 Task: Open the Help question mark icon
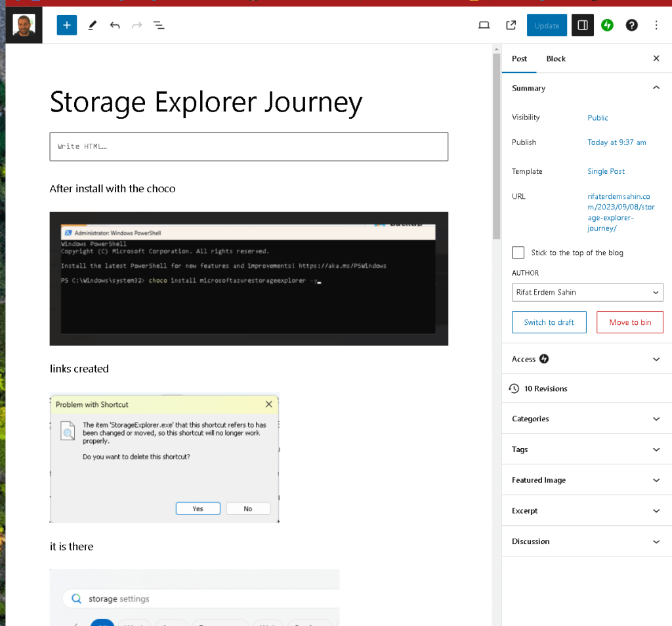click(x=632, y=26)
